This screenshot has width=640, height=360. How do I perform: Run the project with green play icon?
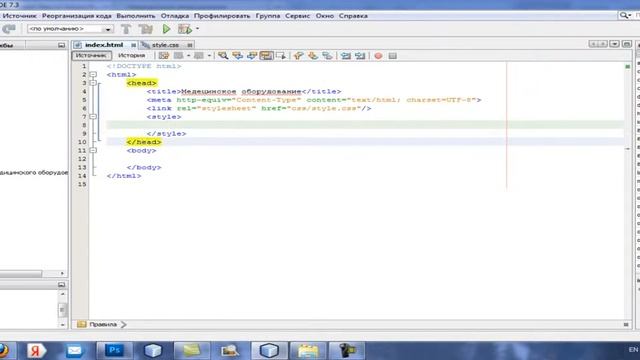point(166,29)
